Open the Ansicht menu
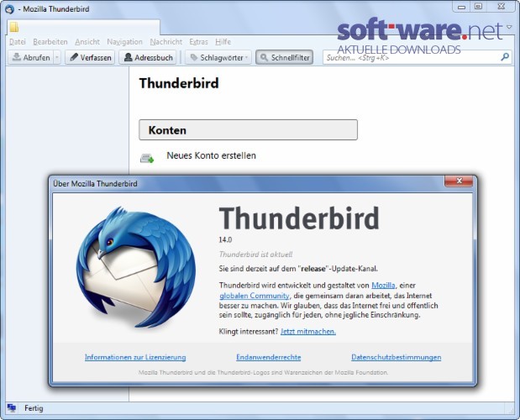 click(87, 42)
